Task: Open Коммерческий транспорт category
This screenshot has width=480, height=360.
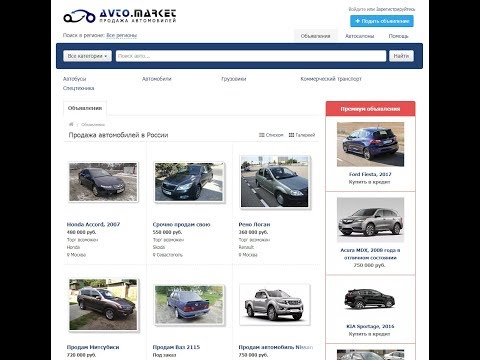Action: pos(331,79)
